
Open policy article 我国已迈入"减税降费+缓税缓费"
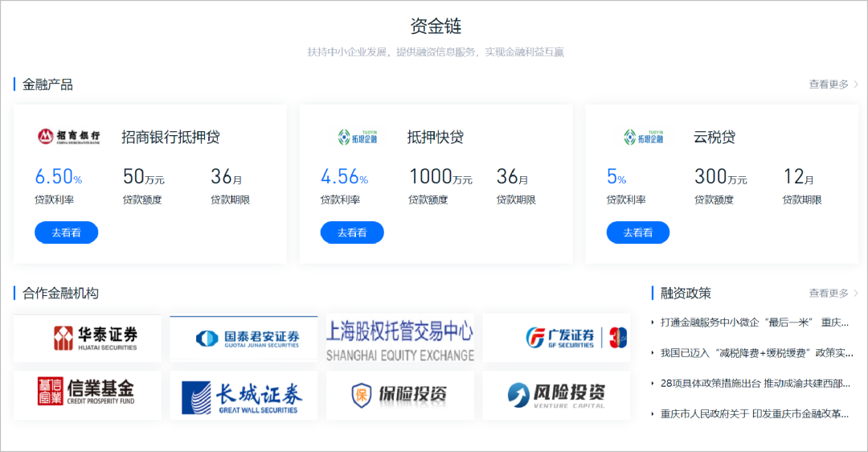click(756, 353)
